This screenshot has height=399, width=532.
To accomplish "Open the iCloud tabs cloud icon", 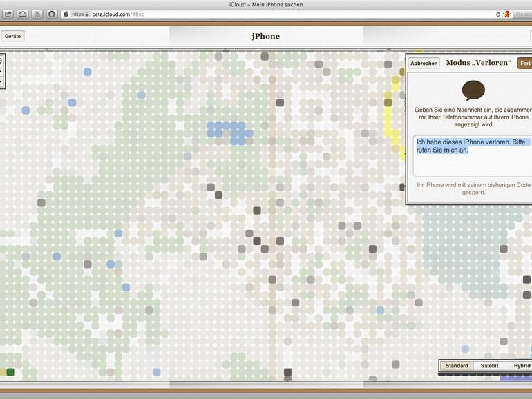I will click(23, 14).
